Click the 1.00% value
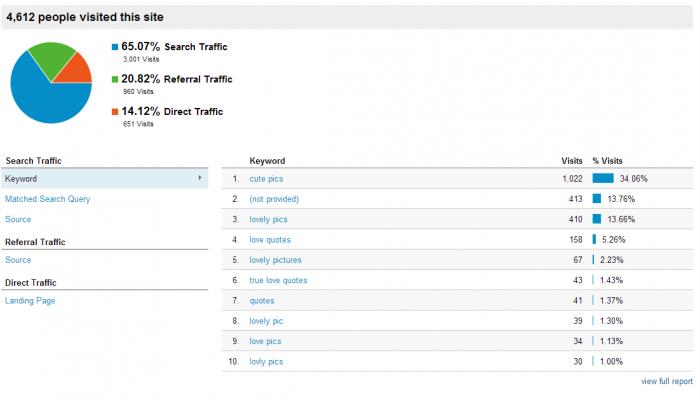The width and height of the screenshot is (700, 400). point(612,362)
